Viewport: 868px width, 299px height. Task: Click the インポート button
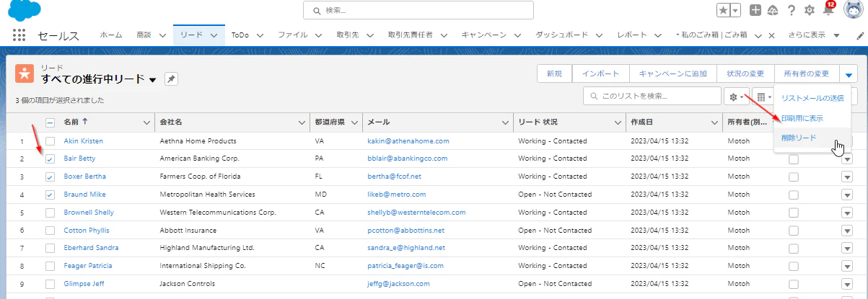click(600, 73)
